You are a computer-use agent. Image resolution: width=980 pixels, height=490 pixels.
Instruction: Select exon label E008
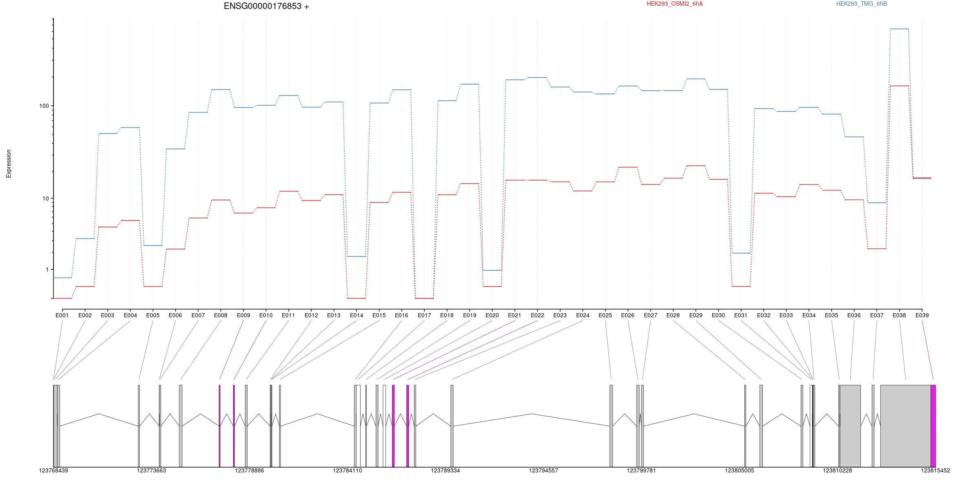tap(220, 315)
